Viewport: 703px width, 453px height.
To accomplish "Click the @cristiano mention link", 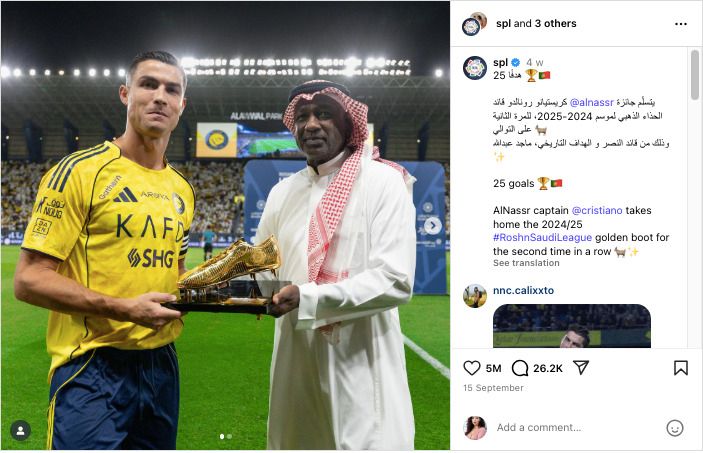I will click(597, 210).
